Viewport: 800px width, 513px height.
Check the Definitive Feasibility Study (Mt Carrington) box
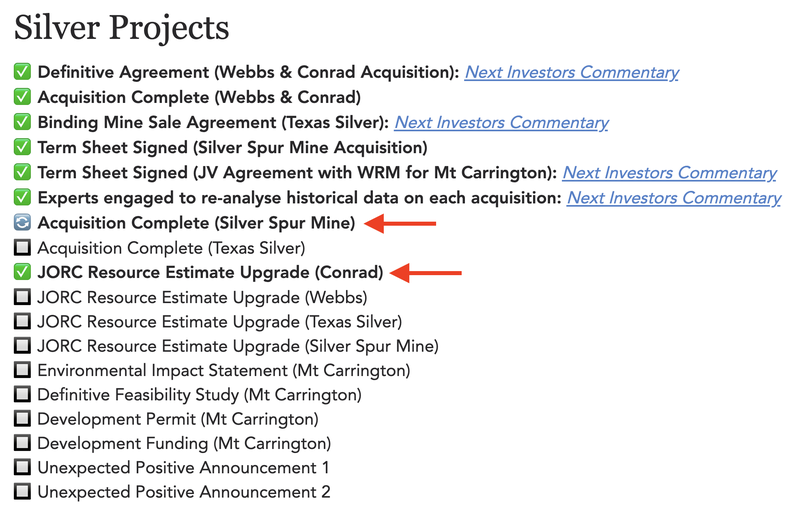pyautogui.click(x=22, y=394)
